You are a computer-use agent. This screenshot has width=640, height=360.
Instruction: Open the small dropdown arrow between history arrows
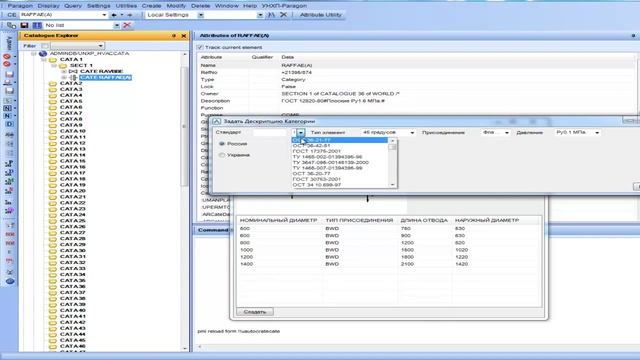click(122, 15)
